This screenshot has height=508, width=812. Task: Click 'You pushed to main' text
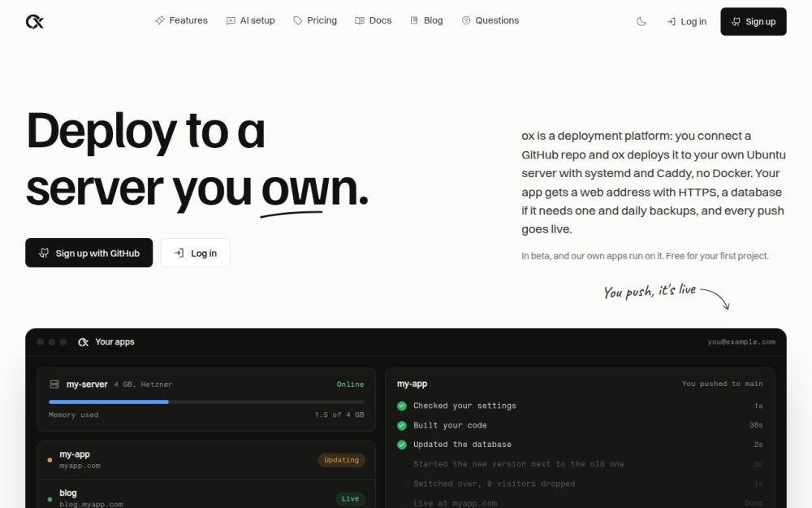pos(722,384)
